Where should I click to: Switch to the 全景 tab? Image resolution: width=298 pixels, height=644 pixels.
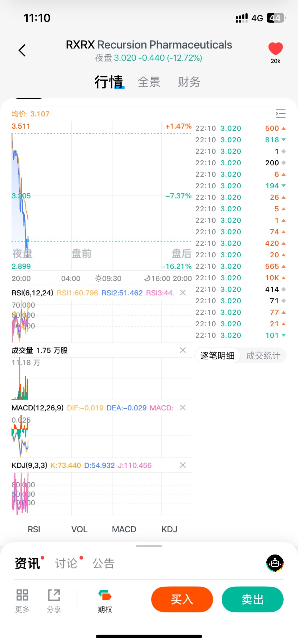pos(149,82)
